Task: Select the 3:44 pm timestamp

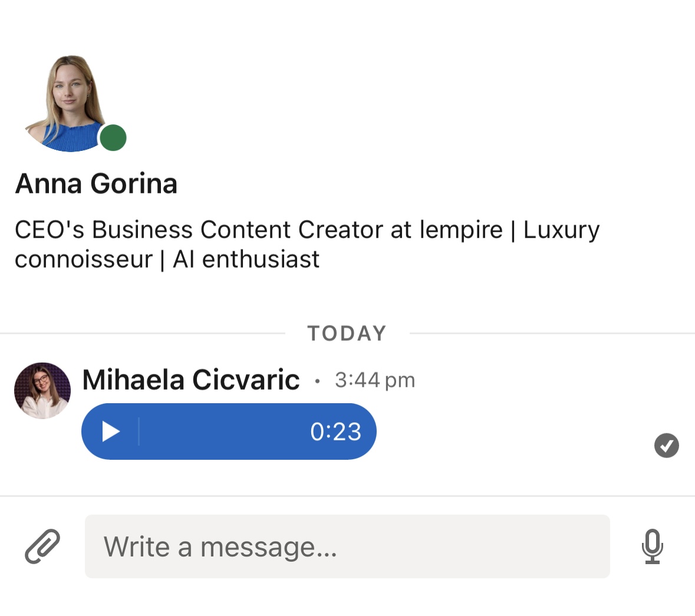Action: (x=374, y=380)
